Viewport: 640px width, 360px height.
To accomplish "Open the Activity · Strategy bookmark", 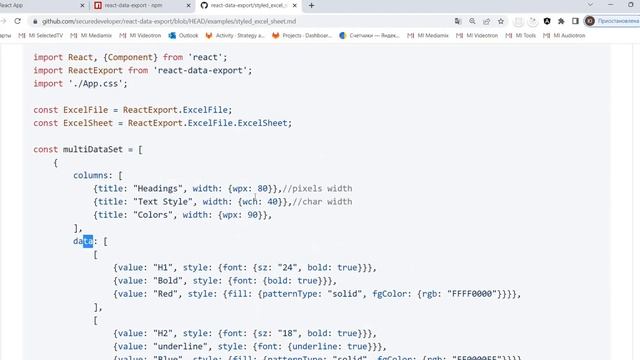I will click(235, 36).
